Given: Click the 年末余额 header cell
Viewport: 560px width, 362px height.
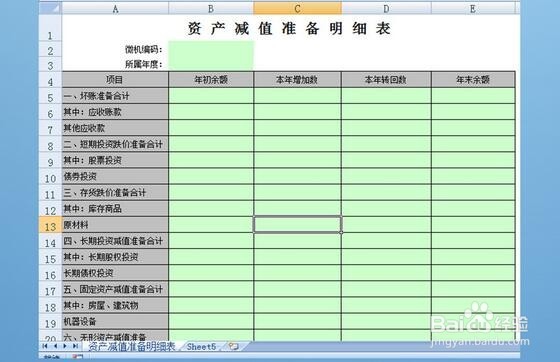Looking at the screenshot, I should click(473, 80).
